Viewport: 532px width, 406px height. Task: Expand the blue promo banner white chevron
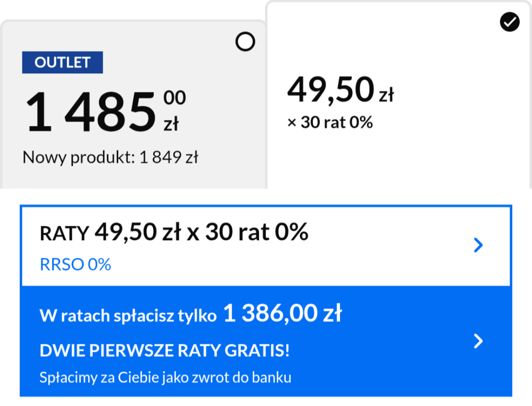tap(478, 341)
